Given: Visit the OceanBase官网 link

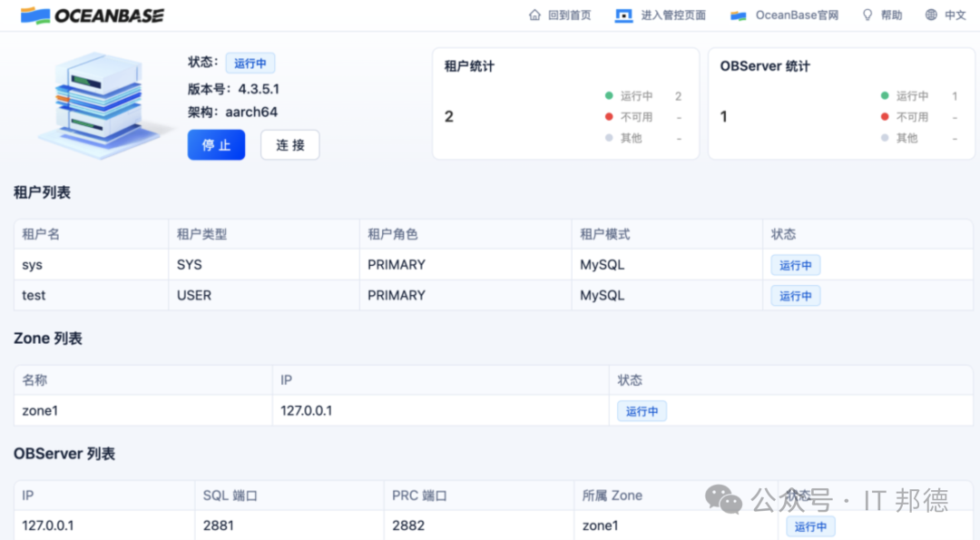Looking at the screenshot, I should (x=797, y=15).
